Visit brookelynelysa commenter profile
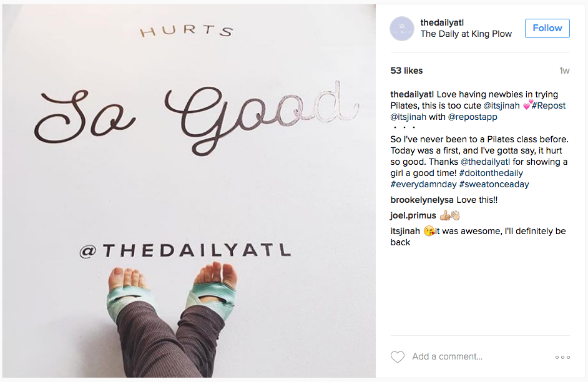Screen dimensions: 588x382 click(x=422, y=200)
